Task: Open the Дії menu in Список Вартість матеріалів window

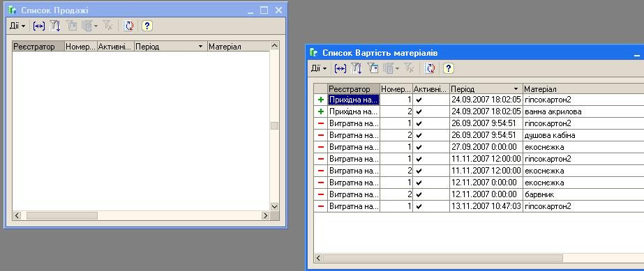Action: pos(319,68)
